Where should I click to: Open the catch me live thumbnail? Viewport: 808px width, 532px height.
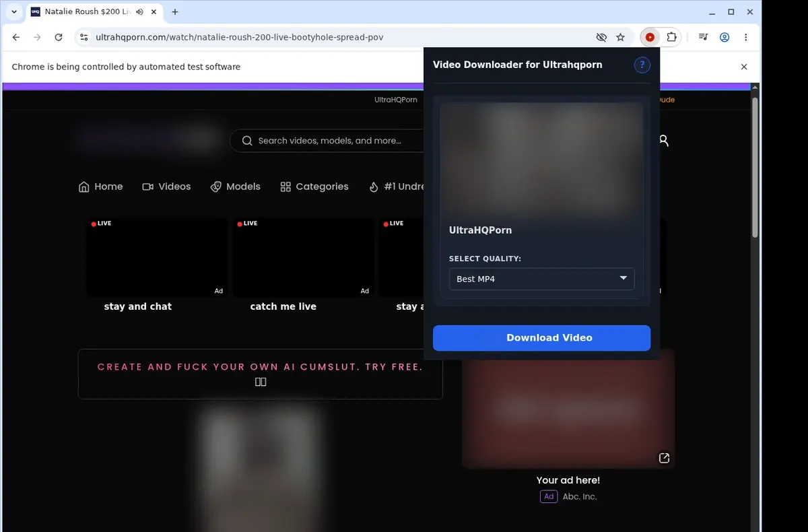[303, 257]
